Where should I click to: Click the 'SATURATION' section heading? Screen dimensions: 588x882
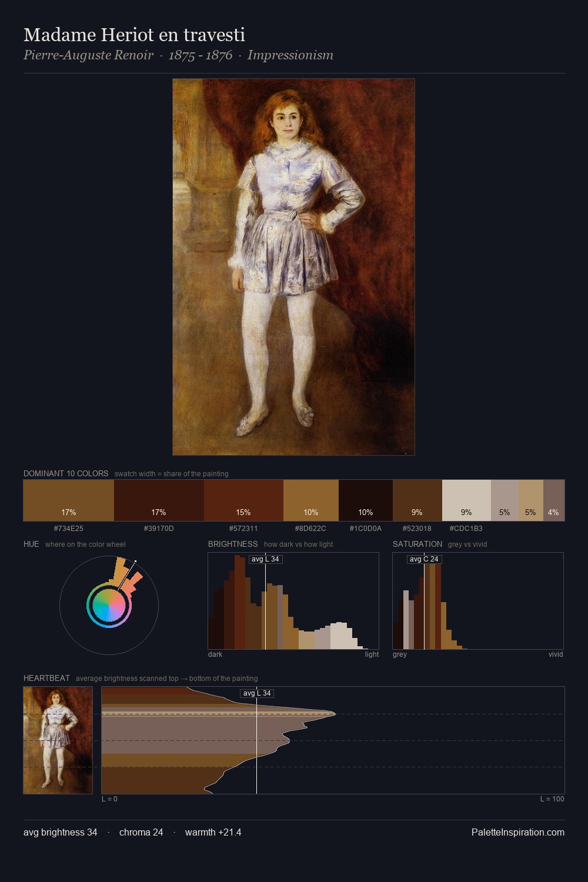pyautogui.click(x=417, y=544)
